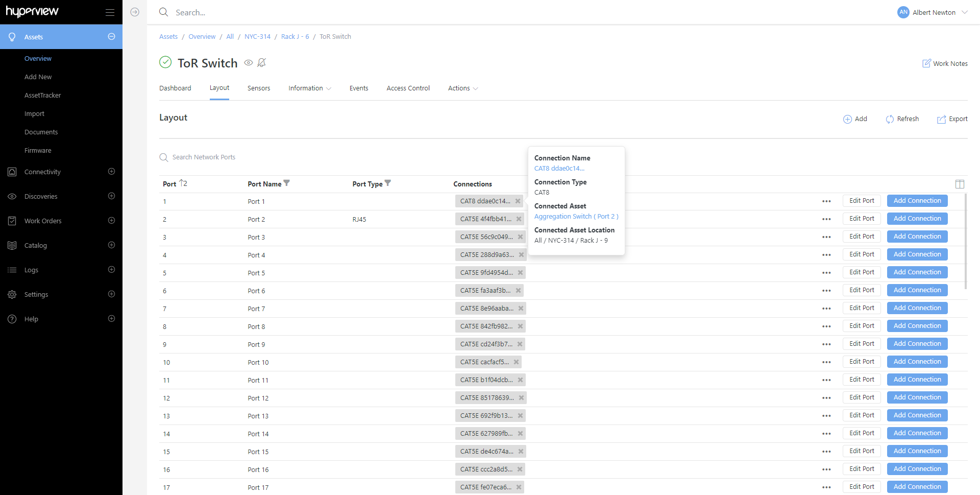Image resolution: width=980 pixels, height=495 pixels.
Task: Open the Actions dropdown menu
Action: [462, 88]
